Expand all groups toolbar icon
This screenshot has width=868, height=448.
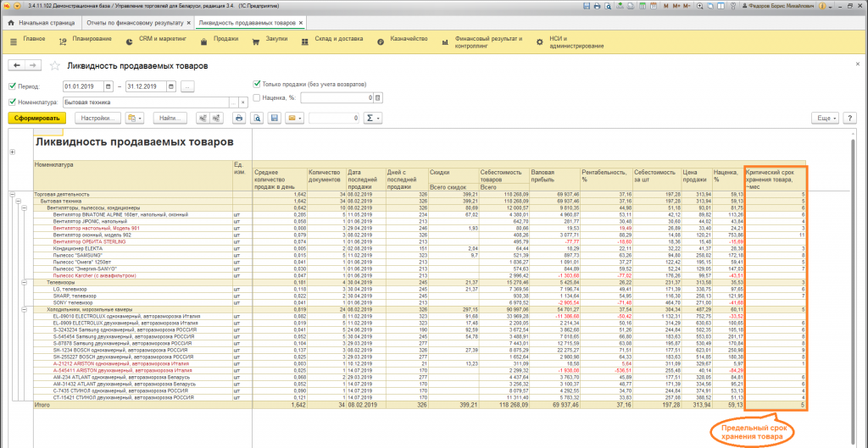219,118
